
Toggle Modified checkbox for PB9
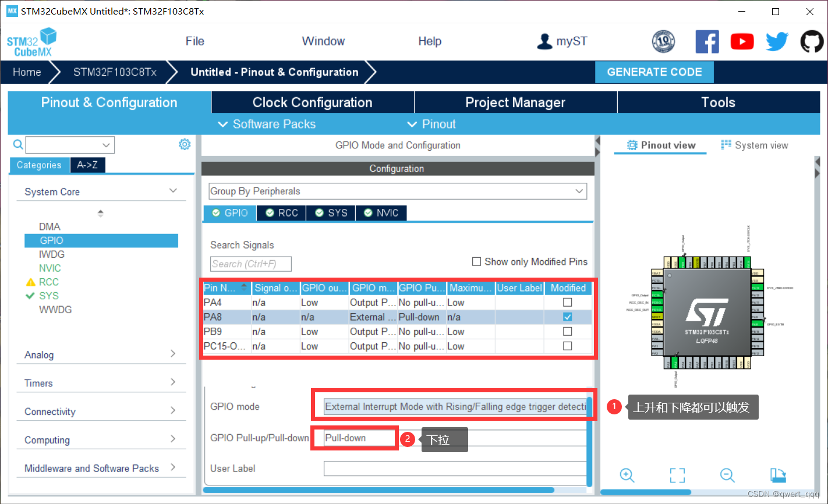click(x=568, y=332)
